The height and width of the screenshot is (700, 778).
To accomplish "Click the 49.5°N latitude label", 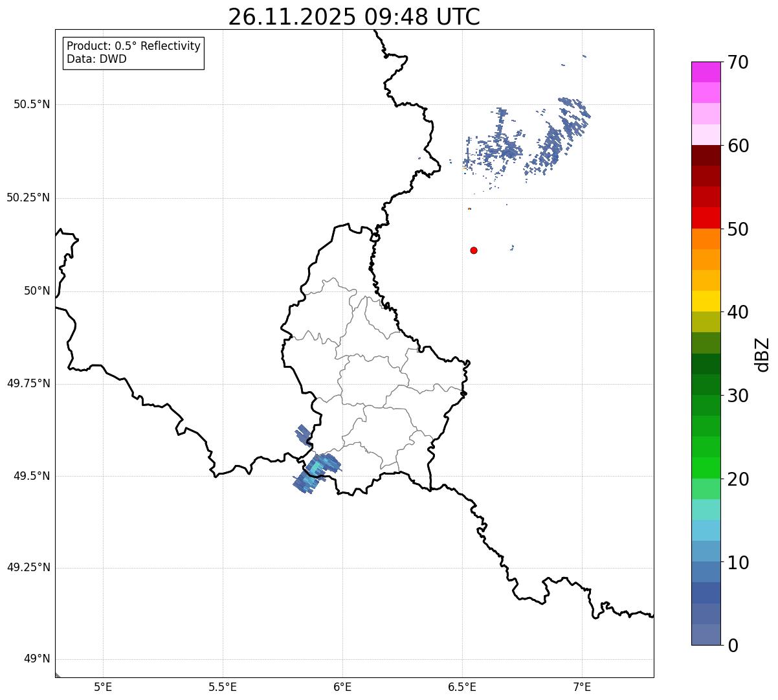I will (x=31, y=476).
